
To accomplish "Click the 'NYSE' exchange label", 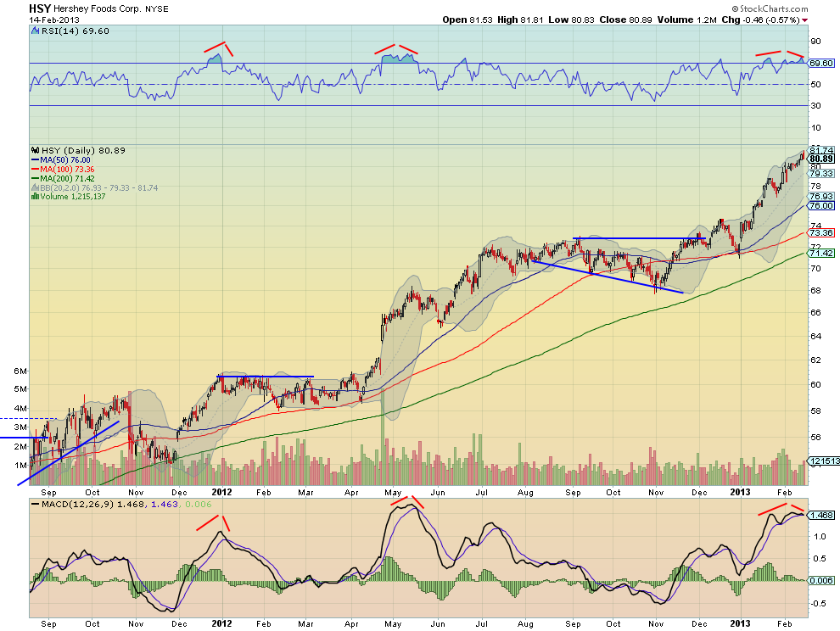I will tap(156, 9).
